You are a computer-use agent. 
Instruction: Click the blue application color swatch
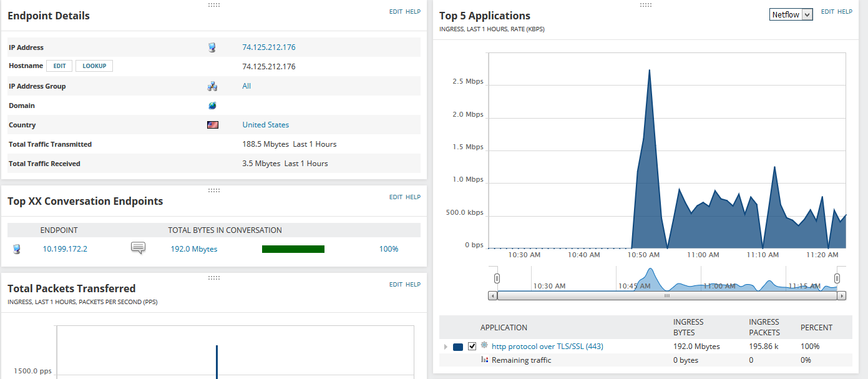(x=458, y=347)
